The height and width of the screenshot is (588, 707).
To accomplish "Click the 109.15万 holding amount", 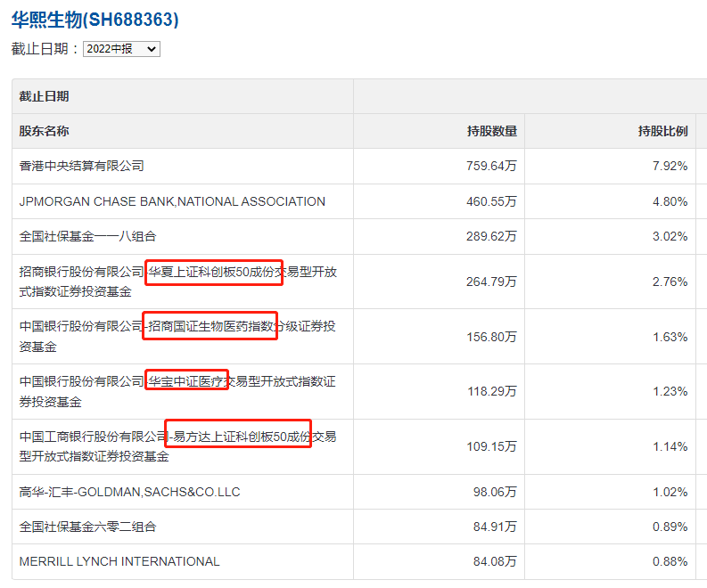I will point(491,446).
